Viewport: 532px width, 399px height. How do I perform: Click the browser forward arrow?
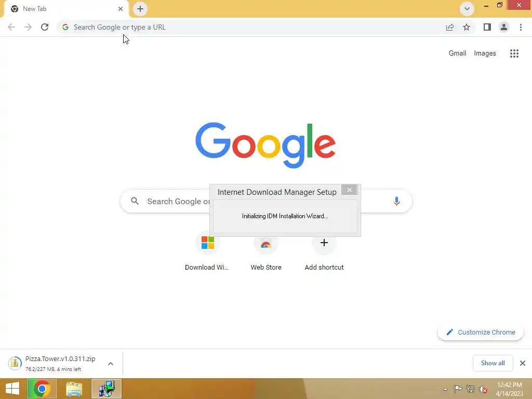(28, 27)
